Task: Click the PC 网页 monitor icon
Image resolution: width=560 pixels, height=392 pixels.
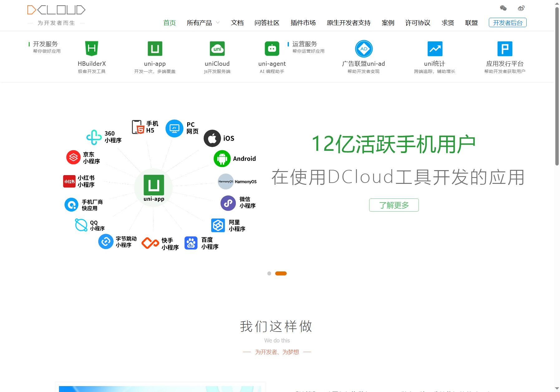Action: coord(174,128)
